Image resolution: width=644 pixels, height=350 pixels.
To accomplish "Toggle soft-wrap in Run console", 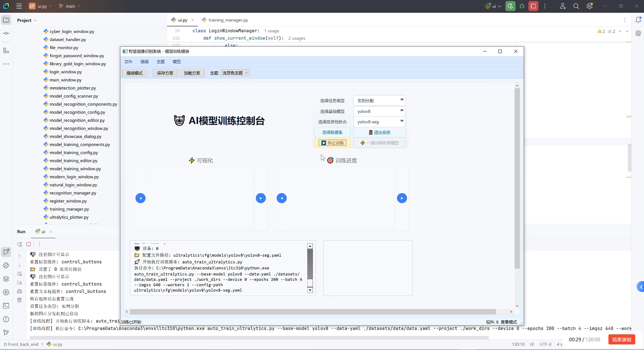I will [19, 274].
